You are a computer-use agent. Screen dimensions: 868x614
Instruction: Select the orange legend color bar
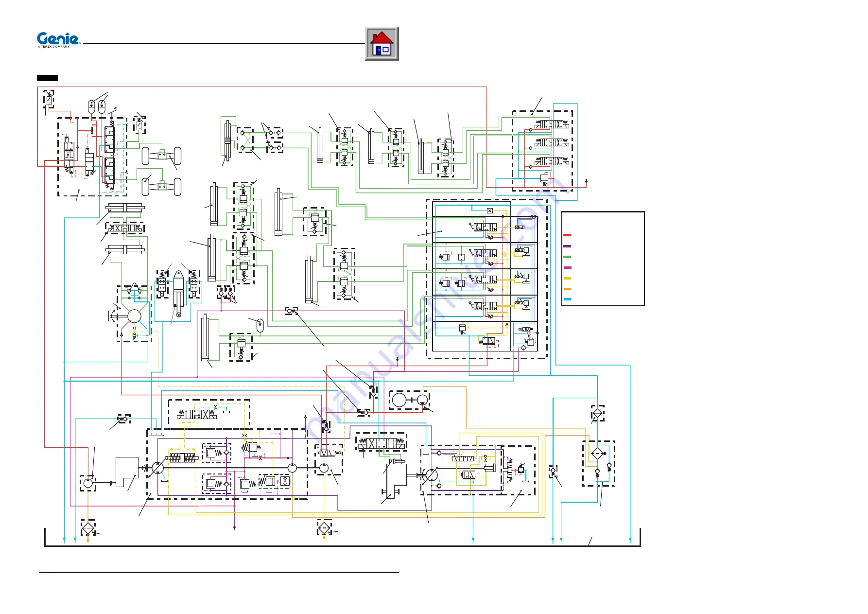pyautogui.click(x=567, y=289)
